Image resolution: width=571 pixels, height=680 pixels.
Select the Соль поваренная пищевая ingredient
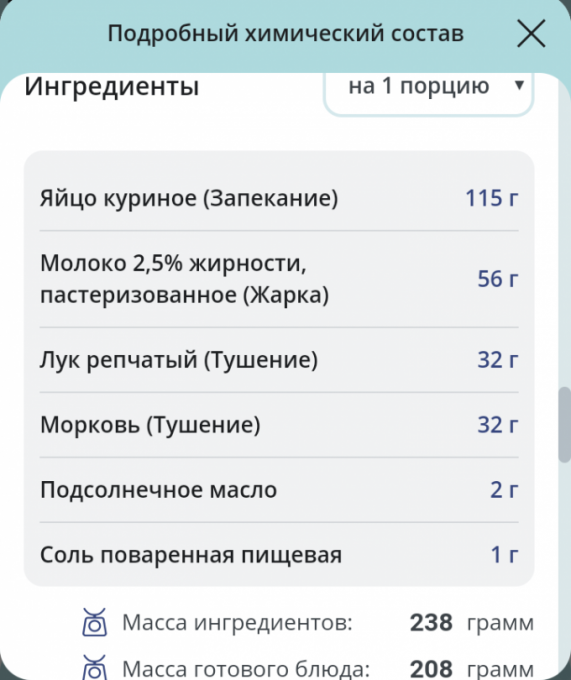[x=279, y=554]
